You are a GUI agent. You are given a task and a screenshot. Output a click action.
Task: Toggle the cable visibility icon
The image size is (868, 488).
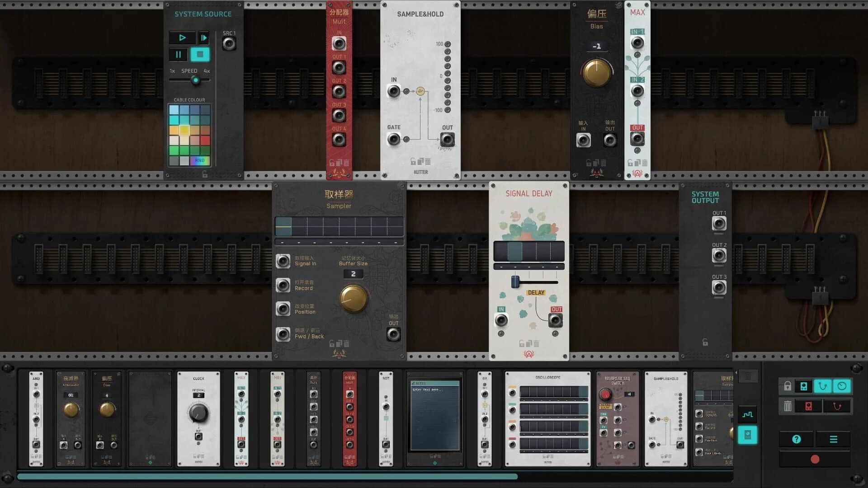point(822,386)
